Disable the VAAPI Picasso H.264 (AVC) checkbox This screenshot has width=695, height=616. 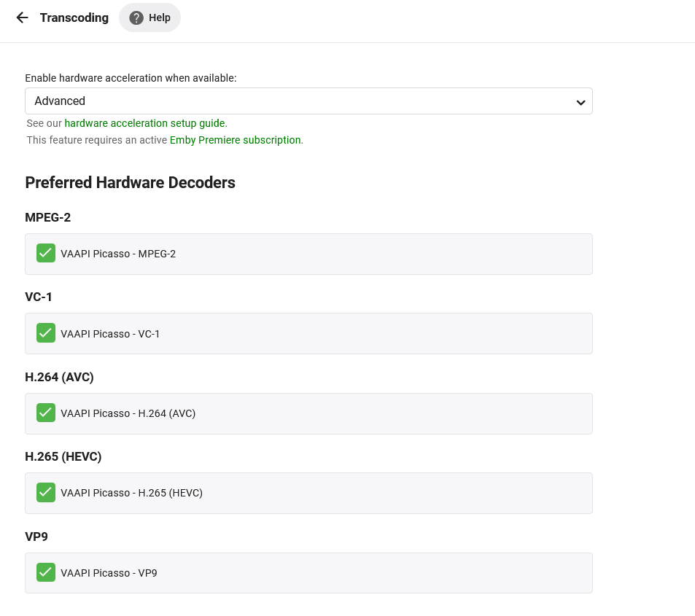[x=46, y=413]
